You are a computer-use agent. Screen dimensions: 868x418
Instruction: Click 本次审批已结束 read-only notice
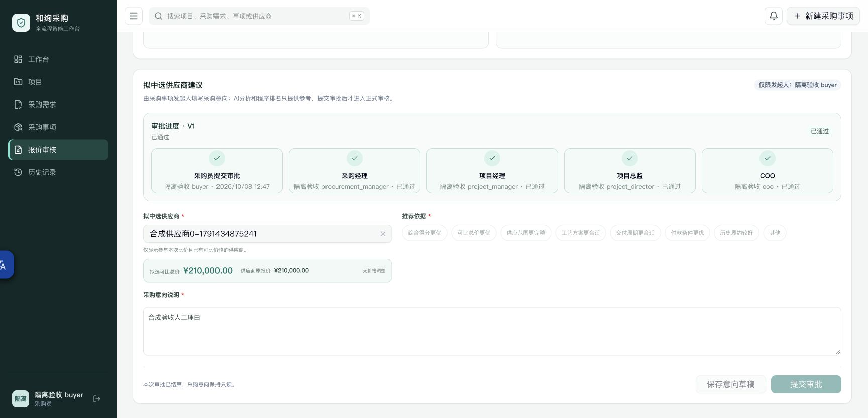[190, 384]
